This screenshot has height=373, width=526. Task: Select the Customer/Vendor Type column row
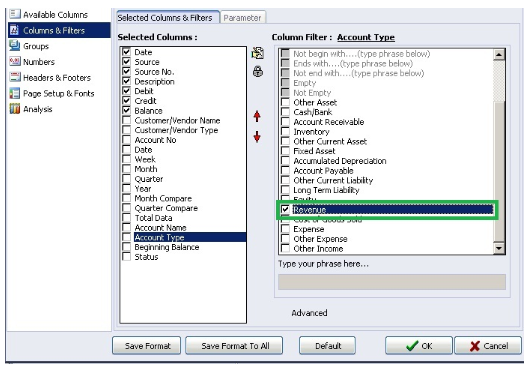pos(183,130)
